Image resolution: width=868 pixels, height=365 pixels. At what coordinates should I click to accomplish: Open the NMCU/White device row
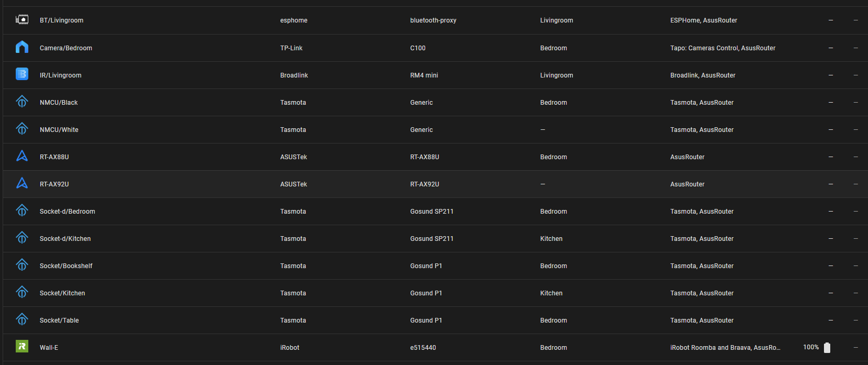(59, 130)
